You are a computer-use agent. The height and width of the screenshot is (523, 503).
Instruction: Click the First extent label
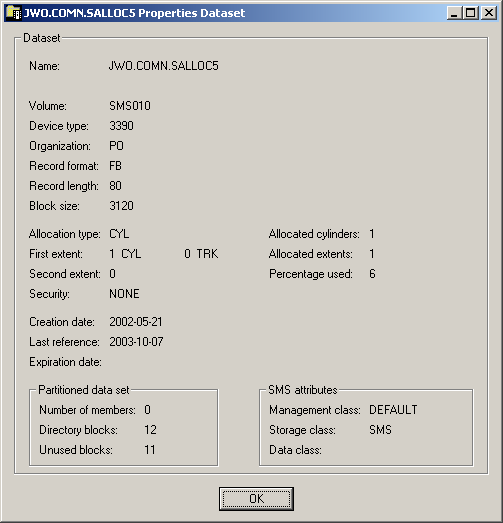pos(56,254)
